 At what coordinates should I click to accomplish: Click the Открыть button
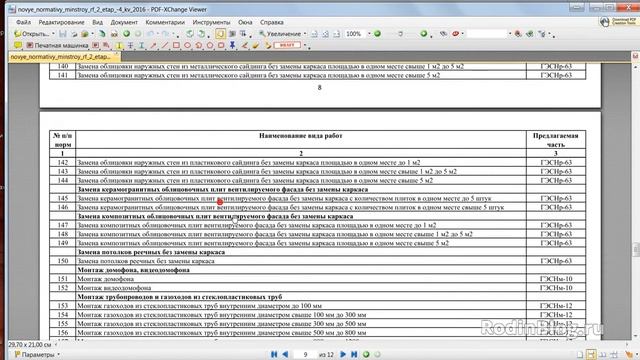(32, 34)
